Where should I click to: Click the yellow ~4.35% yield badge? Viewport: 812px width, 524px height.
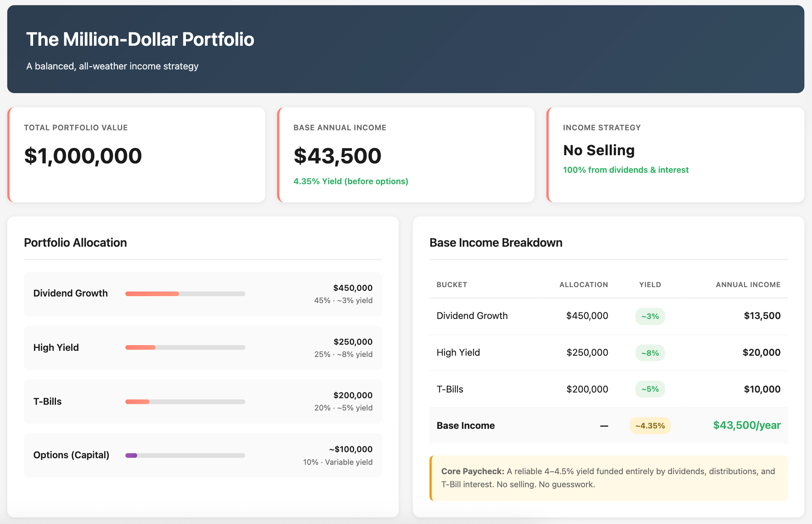650,426
